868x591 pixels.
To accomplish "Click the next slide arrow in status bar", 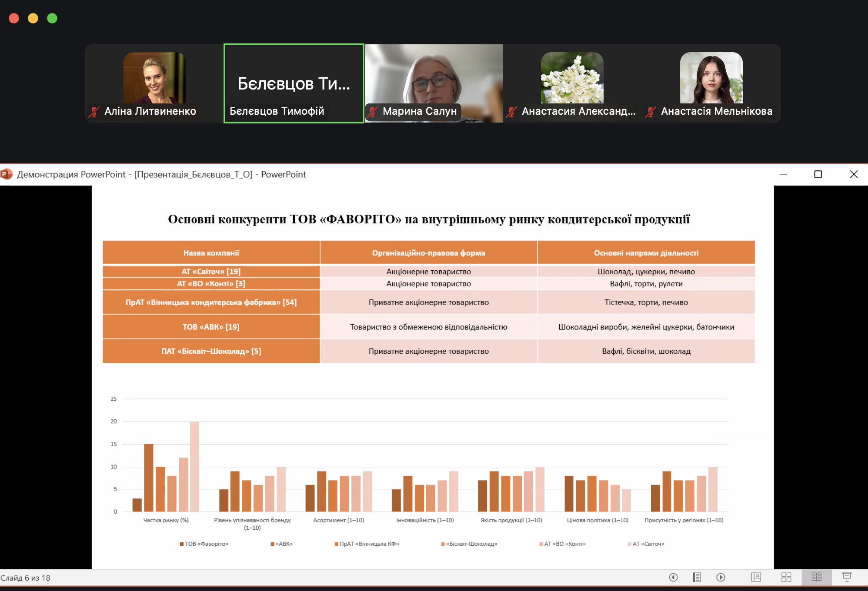I will point(721,577).
